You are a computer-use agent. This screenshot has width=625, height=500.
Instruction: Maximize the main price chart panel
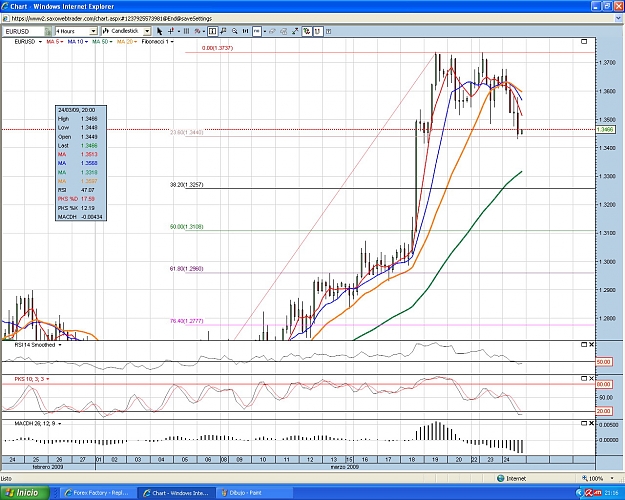point(584,41)
